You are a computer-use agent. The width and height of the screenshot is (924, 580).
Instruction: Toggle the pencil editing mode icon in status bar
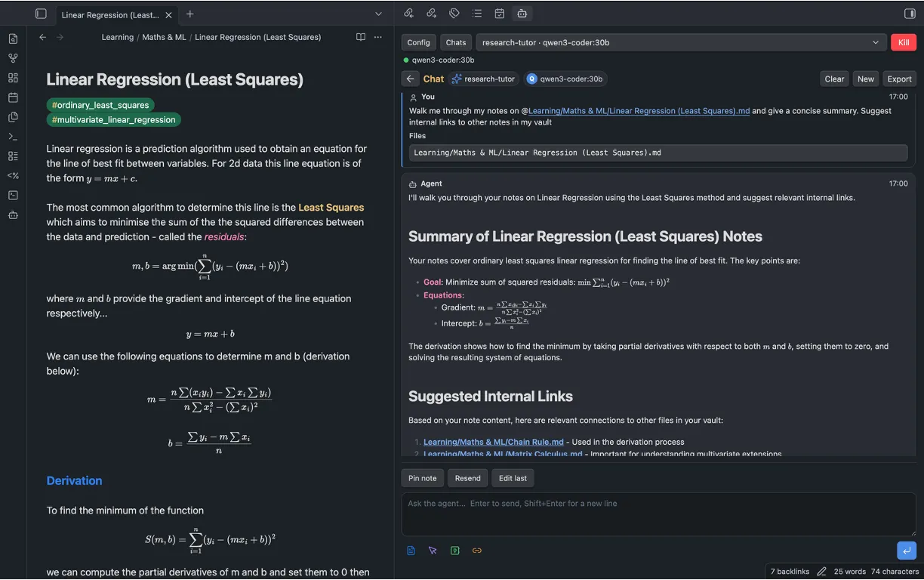pyautogui.click(x=821, y=572)
